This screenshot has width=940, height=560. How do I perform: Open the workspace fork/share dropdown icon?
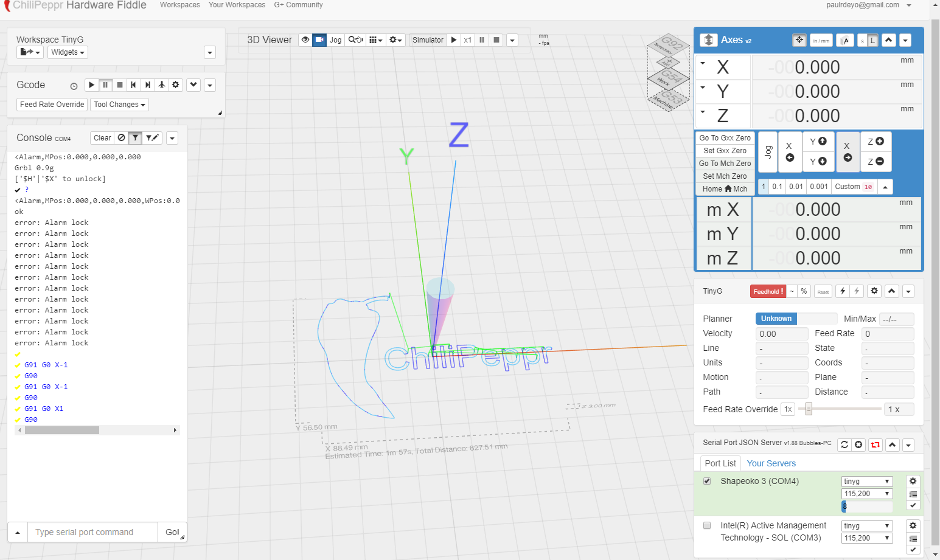[x=30, y=52]
